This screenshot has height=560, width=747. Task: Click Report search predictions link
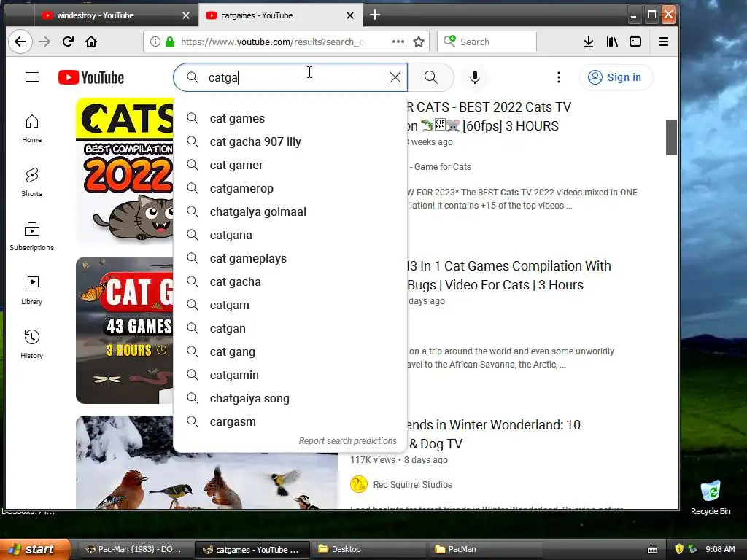point(348,441)
